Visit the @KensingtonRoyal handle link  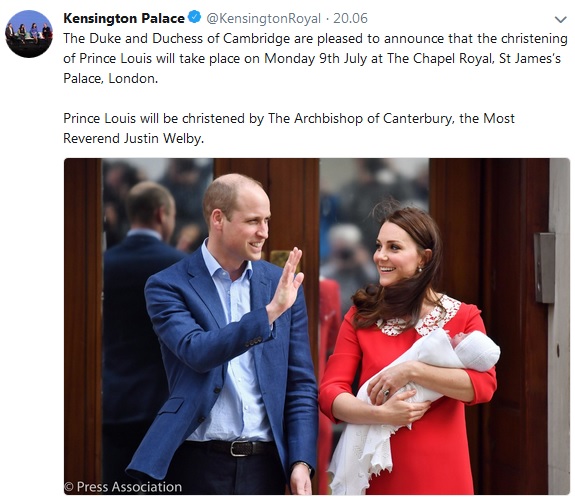click(264, 18)
